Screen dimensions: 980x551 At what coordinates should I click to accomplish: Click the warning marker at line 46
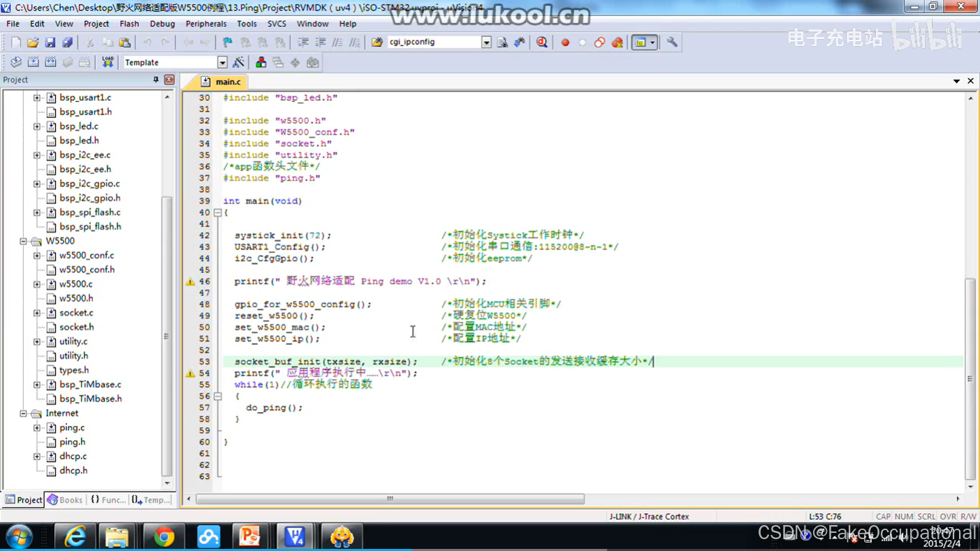tap(190, 281)
